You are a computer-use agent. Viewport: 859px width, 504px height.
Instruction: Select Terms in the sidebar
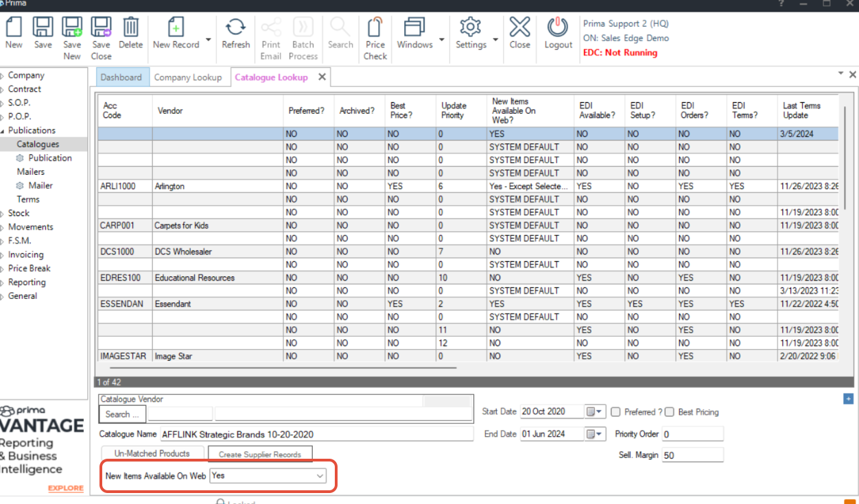[28, 199]
